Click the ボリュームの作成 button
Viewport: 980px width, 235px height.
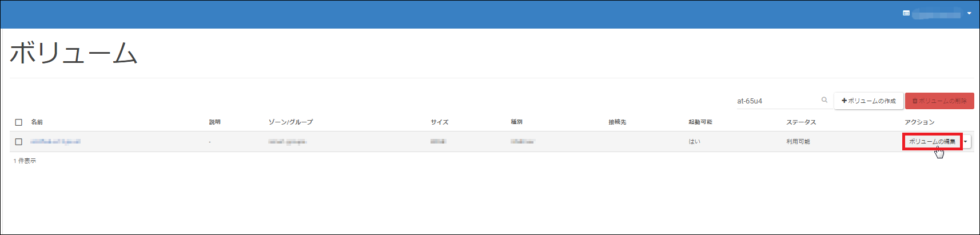869,101
